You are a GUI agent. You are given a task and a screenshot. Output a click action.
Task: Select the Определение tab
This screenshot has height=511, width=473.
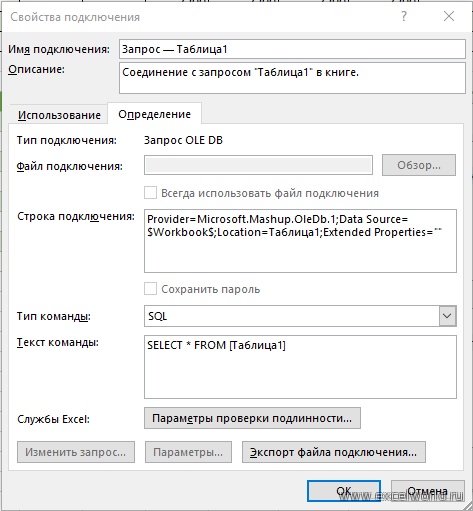pos(154,114)
